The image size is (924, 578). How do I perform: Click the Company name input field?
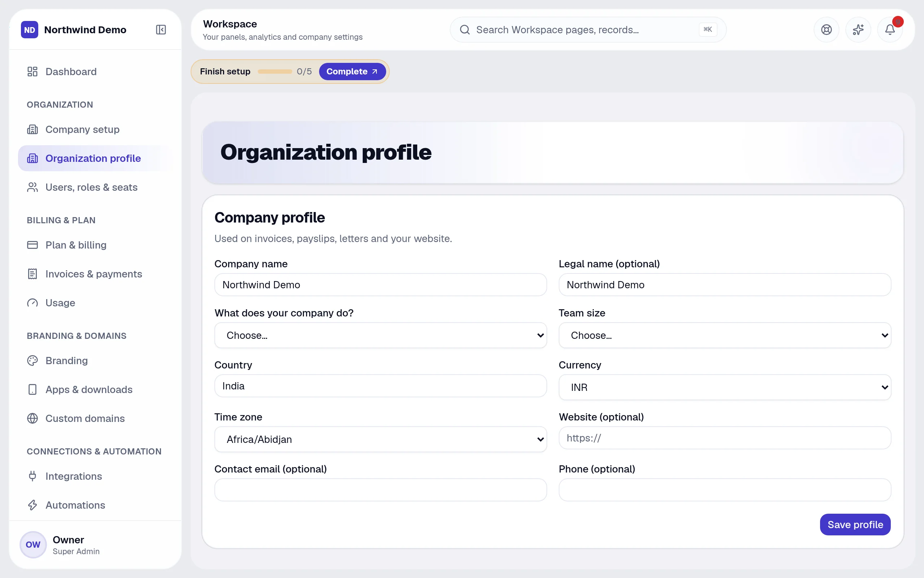coord(380,284)
